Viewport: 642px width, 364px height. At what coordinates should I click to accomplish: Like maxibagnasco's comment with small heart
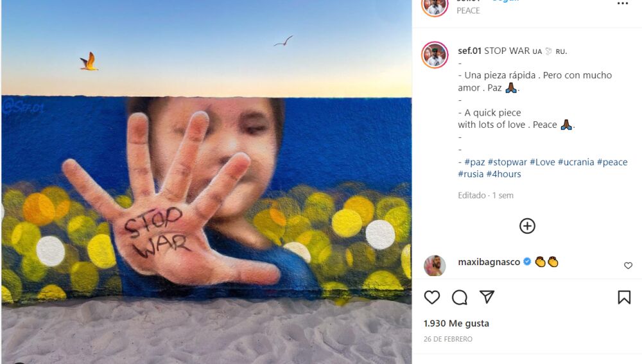point(628,266)
